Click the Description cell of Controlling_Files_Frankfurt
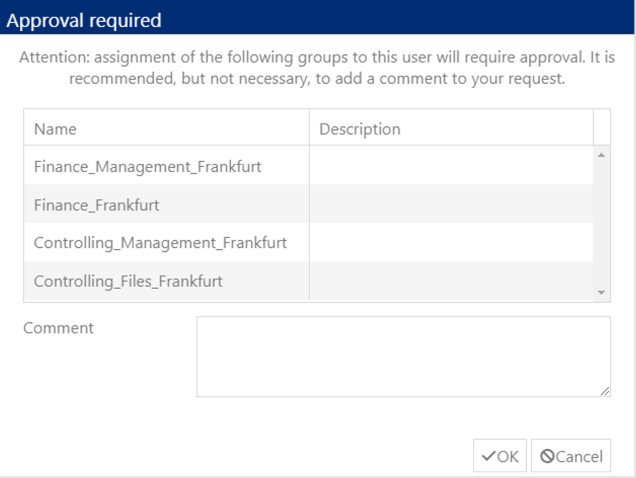Screen dimensions: 636x478 click(x=451, y=281)
